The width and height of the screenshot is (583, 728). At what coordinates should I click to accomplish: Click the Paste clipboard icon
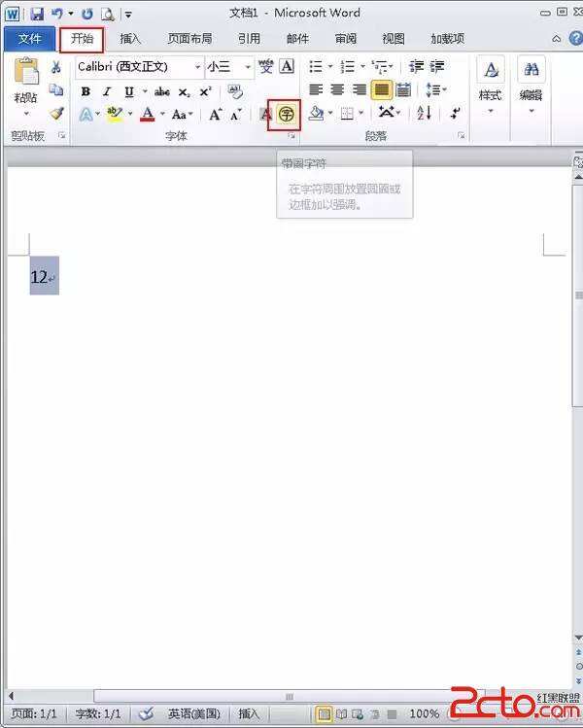pos(26,72)
